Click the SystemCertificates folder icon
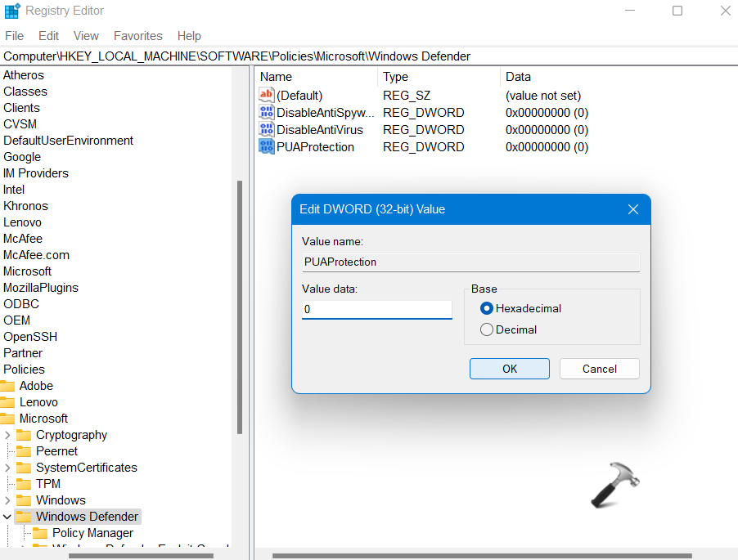Image resolution: width=738 pixels, height=560 pixels. coord(24,468)
